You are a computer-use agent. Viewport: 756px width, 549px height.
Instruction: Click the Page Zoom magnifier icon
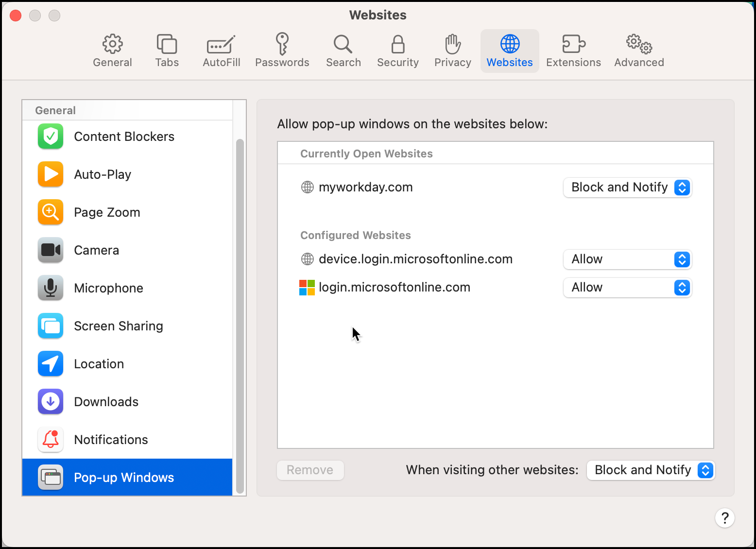[x=51, y=212]
